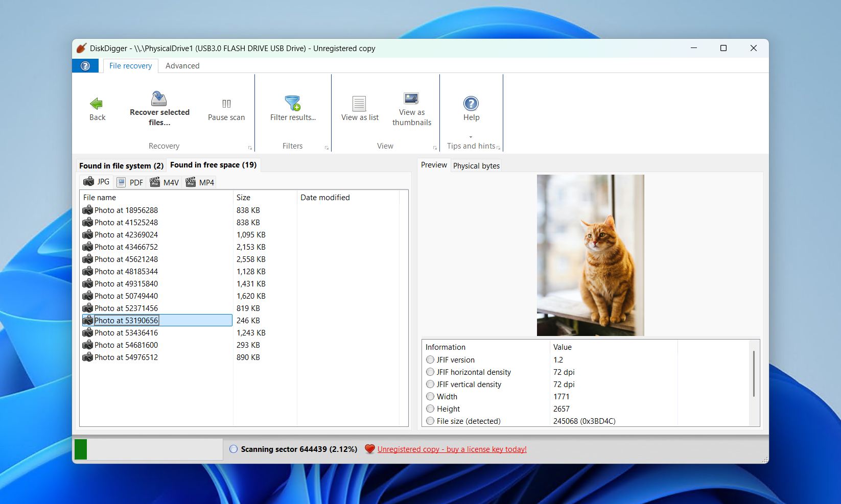Enable the Height radio button
The image size is (841, 504).
pyautogui.click(x=430, y=409)
